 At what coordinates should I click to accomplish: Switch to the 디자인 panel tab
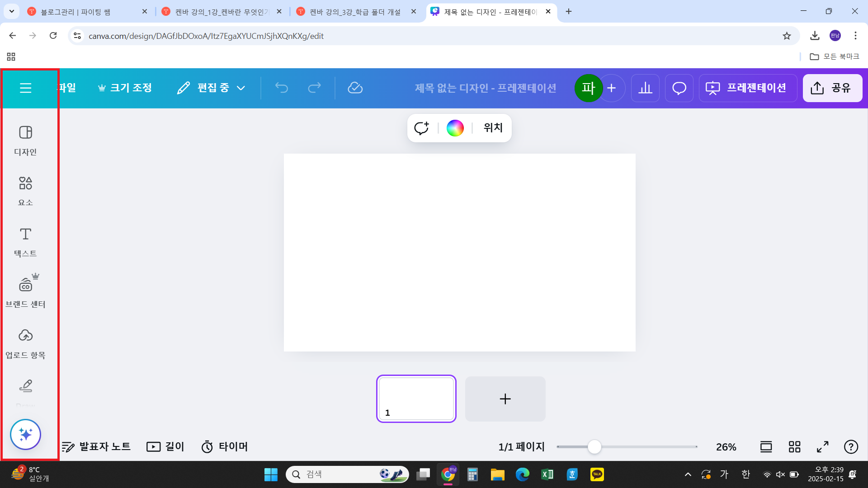coord(26,139)
